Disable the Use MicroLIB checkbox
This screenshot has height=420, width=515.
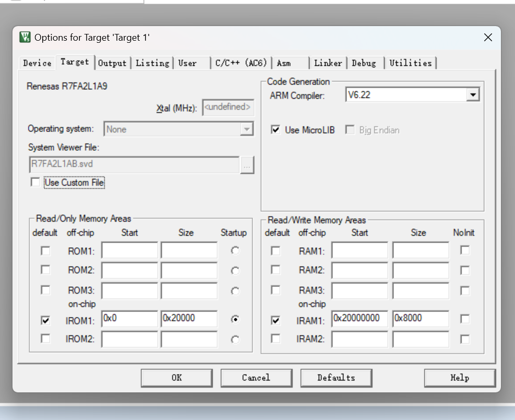[x=276, y=130]
